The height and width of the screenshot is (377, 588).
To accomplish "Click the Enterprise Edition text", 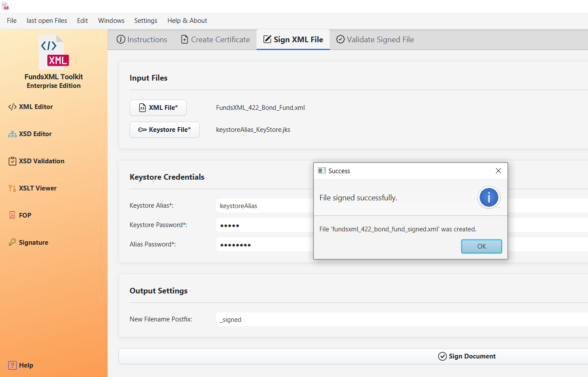I will [x=54, y=86].
